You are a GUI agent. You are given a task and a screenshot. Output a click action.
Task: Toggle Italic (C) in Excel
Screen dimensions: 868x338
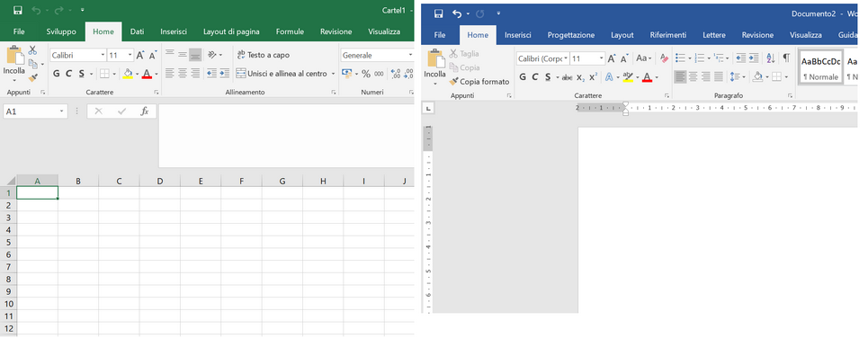(68, 74)
